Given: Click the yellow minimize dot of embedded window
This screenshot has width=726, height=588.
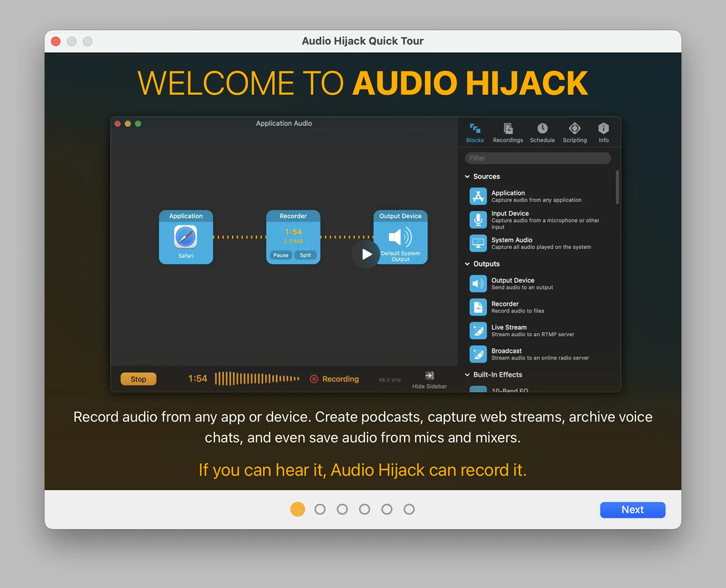Looking at the screenshot, I should (128, 124).
